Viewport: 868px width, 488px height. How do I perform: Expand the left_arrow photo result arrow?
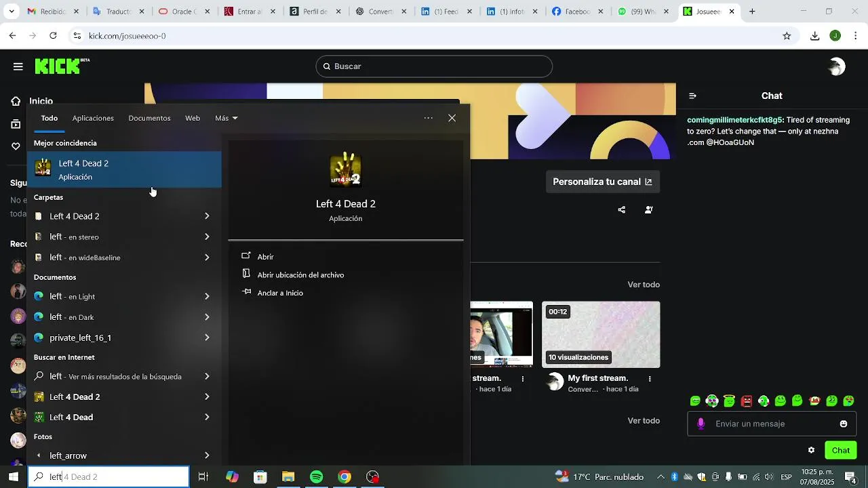coord(207,455)
